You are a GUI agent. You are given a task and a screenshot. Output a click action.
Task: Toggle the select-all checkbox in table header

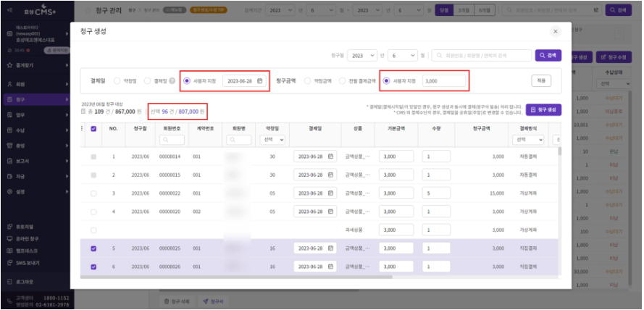point(93,128)
